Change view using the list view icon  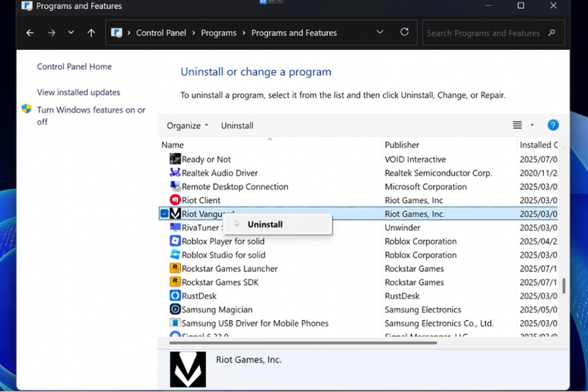tap(517, 125)
